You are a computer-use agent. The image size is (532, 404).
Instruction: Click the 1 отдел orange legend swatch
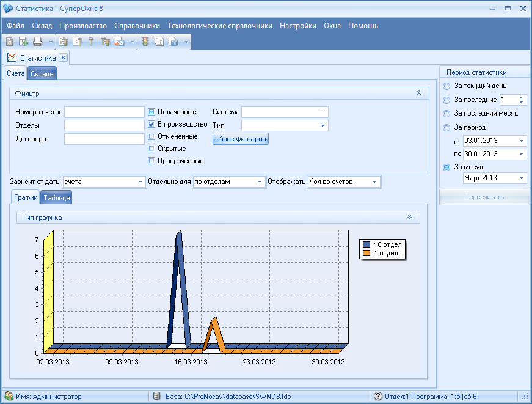[366, 253]
